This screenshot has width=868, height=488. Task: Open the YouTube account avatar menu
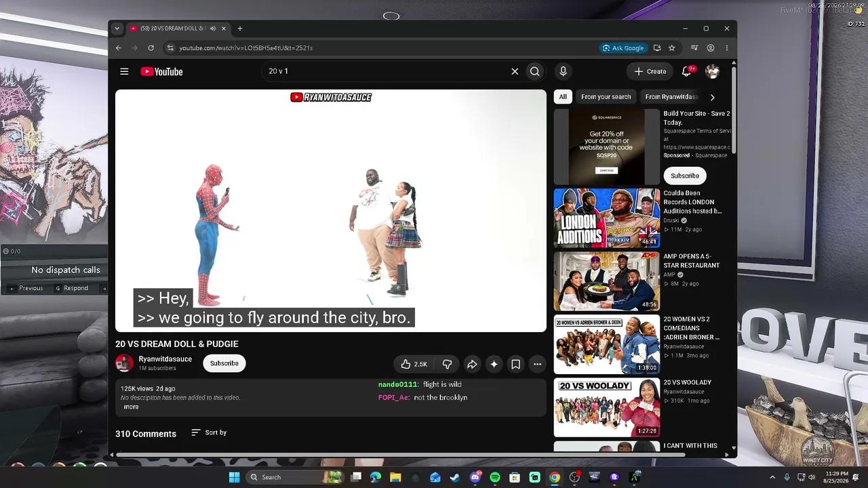[712, 71]
